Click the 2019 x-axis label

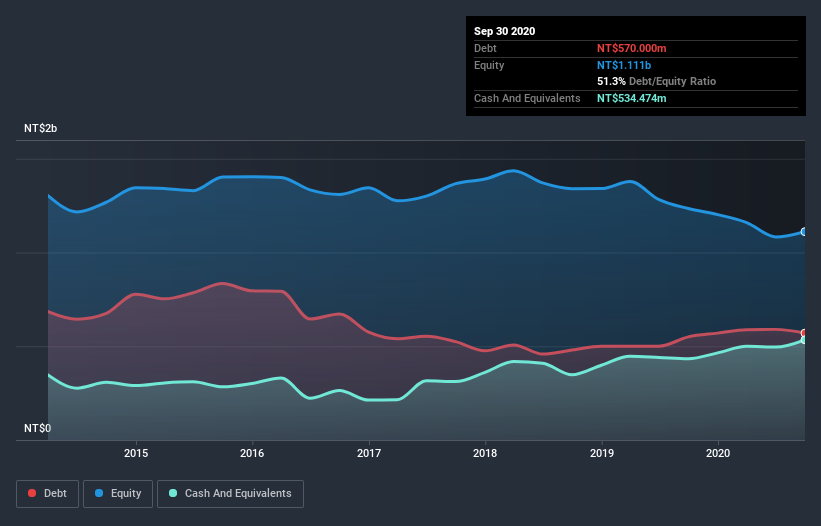tap(602, 453)
